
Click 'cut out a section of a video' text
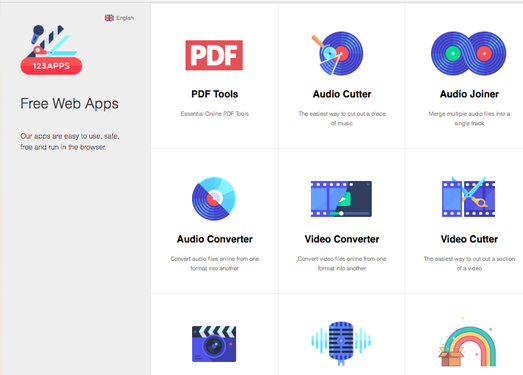click(x=469, y=264)
